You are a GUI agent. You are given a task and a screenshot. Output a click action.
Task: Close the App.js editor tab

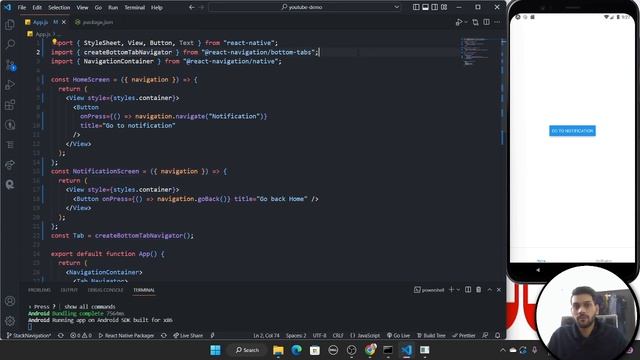(64, 22)
